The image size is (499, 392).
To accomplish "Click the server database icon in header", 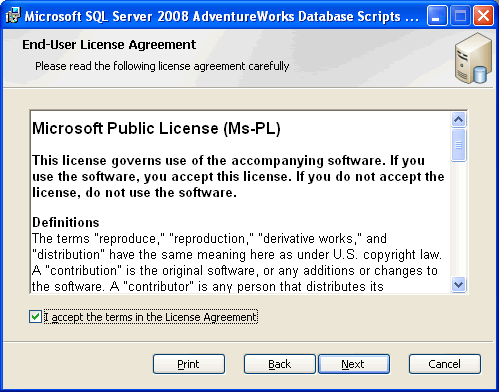I will [x=473, y=59].
